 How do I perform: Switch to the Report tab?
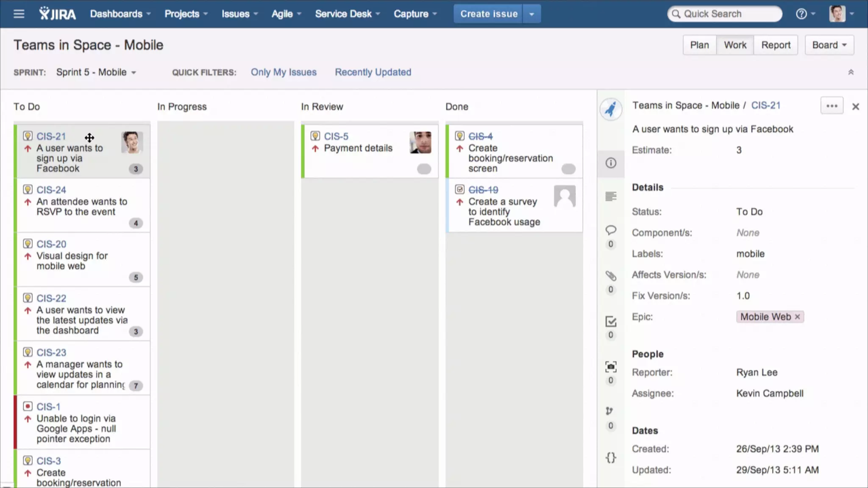776,45
